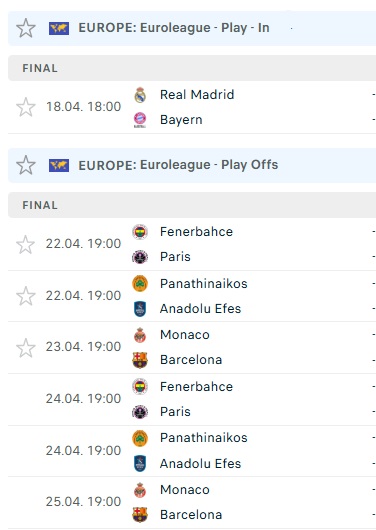Open the Euroleague Play-In league link
The image size is (376, 530).
point(174,28)
